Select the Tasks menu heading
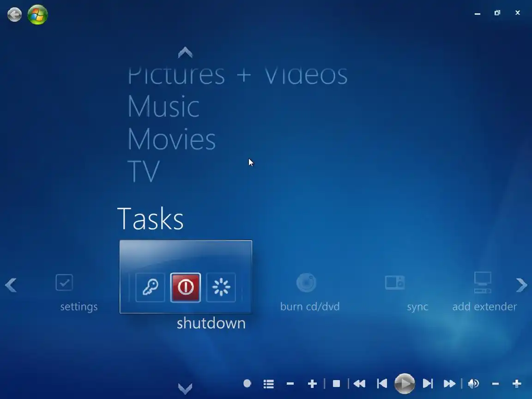This screenshot has height=399, width=532. (150, 218)
